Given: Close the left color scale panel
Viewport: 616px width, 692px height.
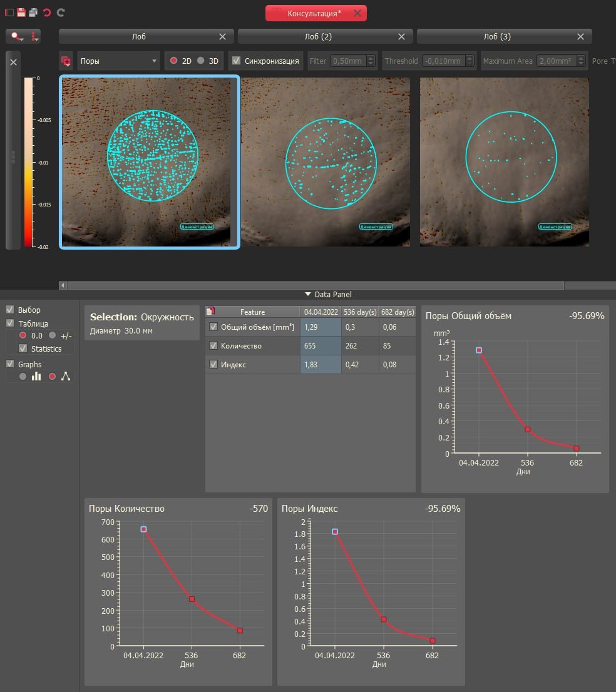Looking at the screenshot, I should click(x=13, y=62).
